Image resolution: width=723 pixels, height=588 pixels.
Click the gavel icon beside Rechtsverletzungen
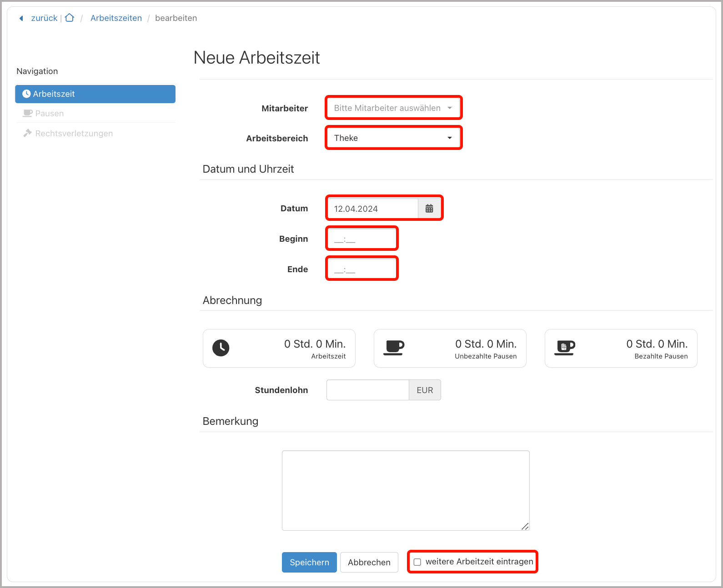pyautogui.click(x=28, y=133)
